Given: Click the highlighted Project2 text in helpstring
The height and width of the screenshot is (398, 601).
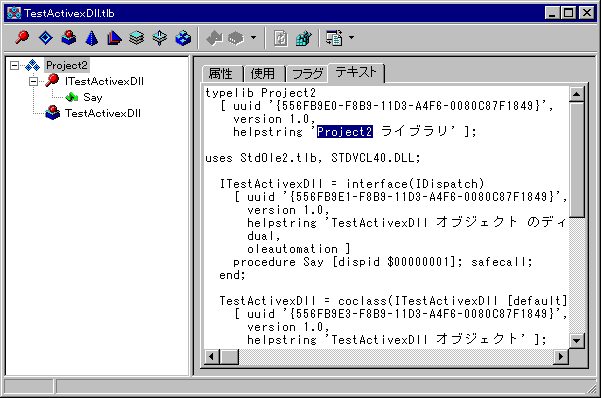Looking at the screenshot, I should [345, 132].
